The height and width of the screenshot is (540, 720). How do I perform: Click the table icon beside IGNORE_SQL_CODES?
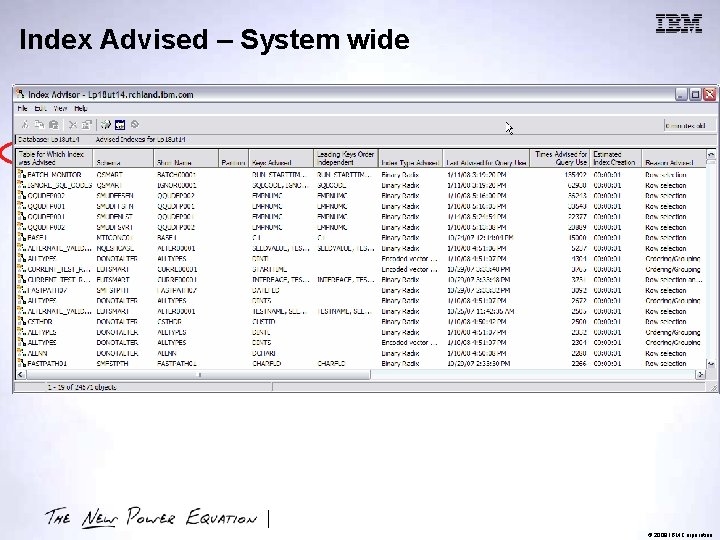(x=21, y=185)
